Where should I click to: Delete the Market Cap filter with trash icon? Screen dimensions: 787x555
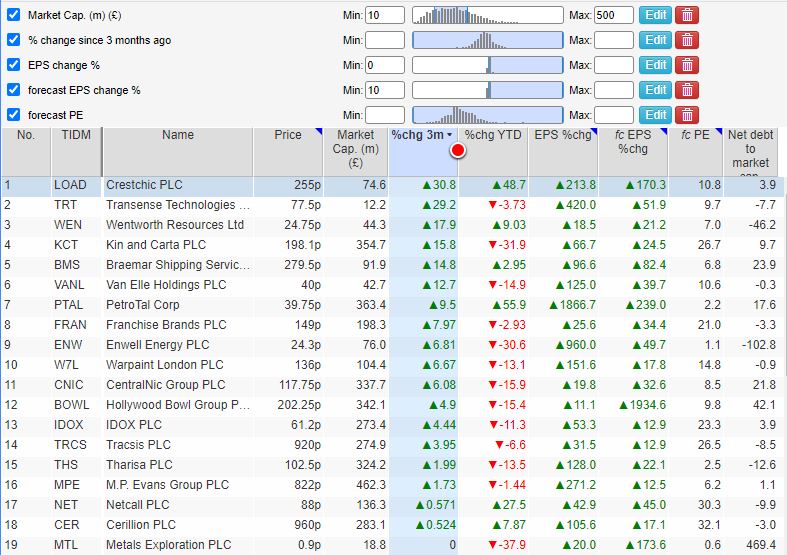[687, 15]
